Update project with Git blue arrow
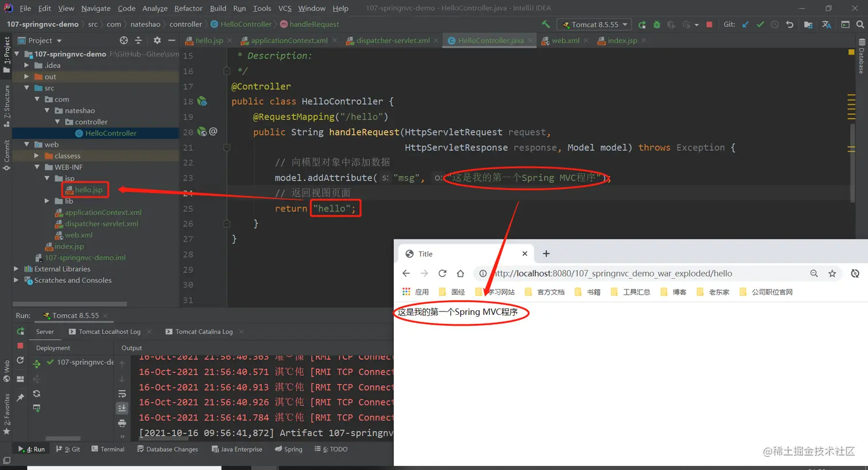The height and width of the screenshot is (470, 868). (746, 24)
